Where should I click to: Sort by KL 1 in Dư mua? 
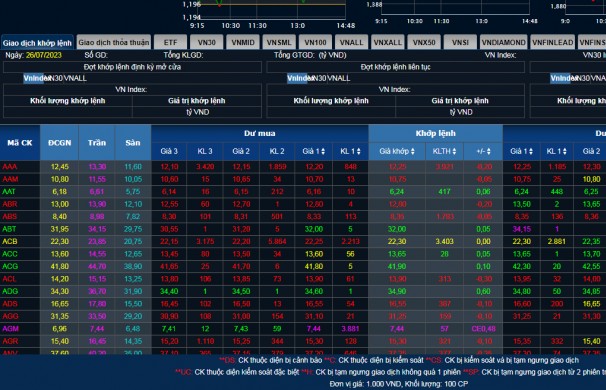point(359,151)
